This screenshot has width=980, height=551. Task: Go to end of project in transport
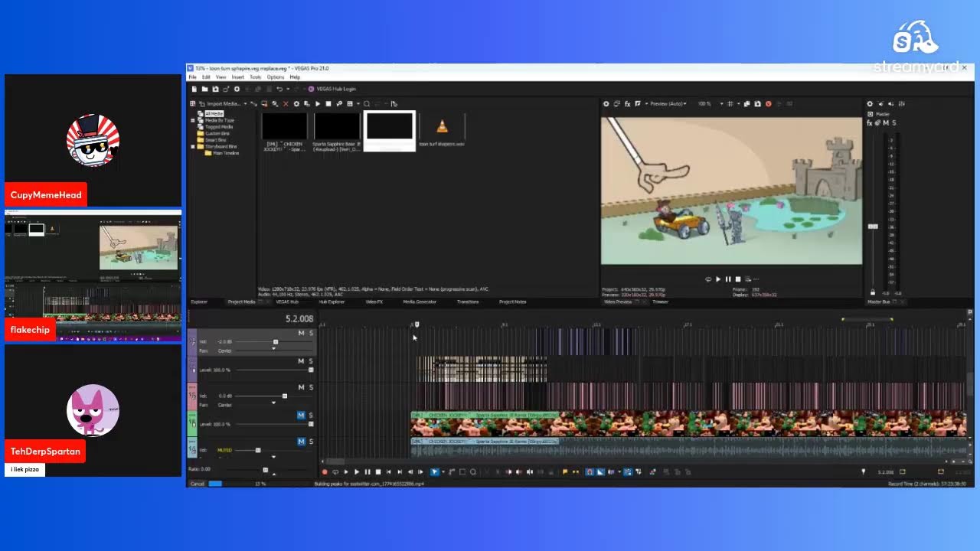[x=400, y=472]
